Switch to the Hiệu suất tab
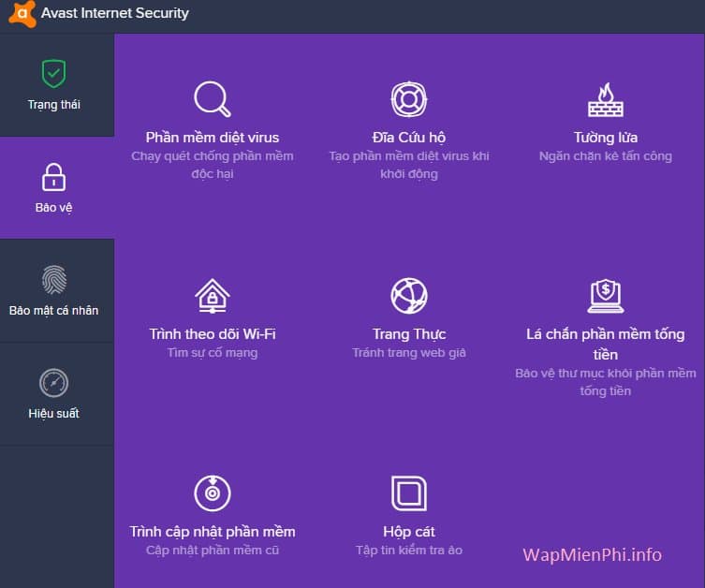This screenshot has width=705, height=588. coord(57,394)
